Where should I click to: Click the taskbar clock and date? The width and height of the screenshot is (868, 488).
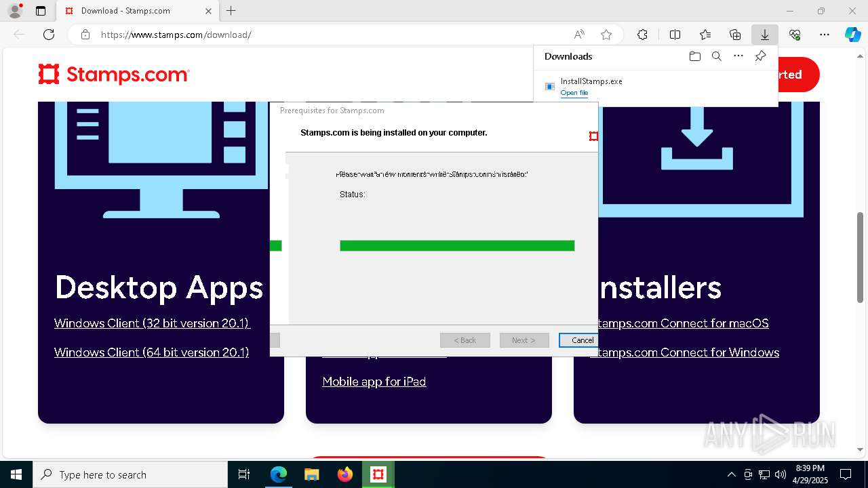pos(810,474)
